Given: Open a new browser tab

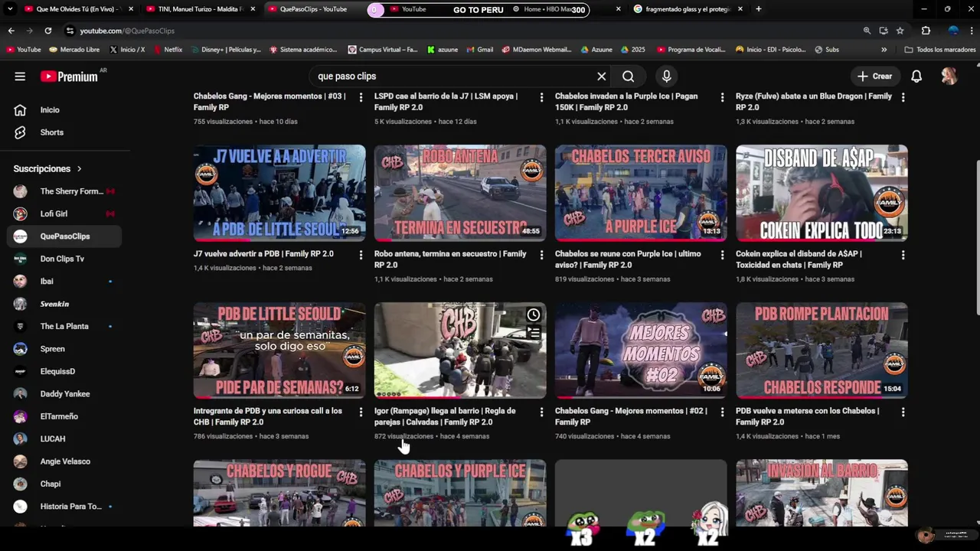Looking at the screenshot, I should 759,9.
